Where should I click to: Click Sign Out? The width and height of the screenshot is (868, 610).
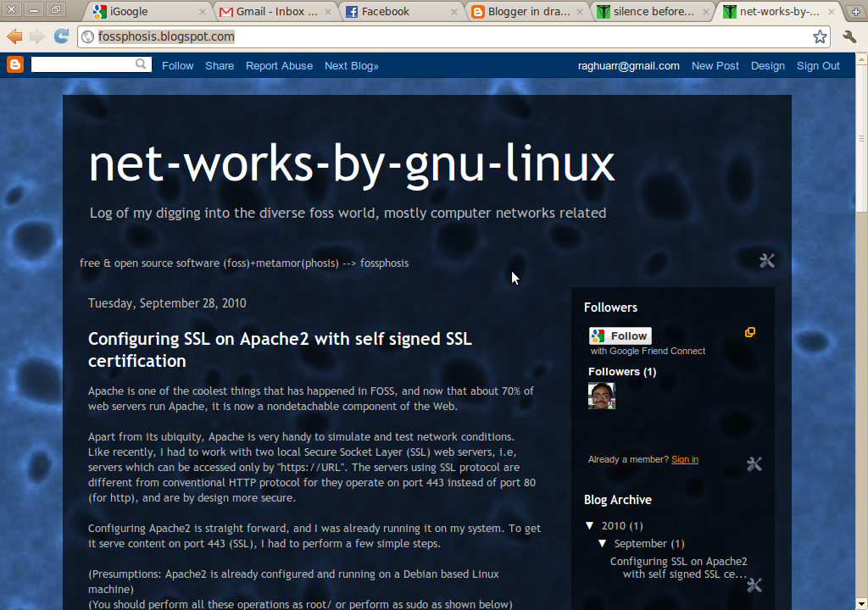point(818,66)
